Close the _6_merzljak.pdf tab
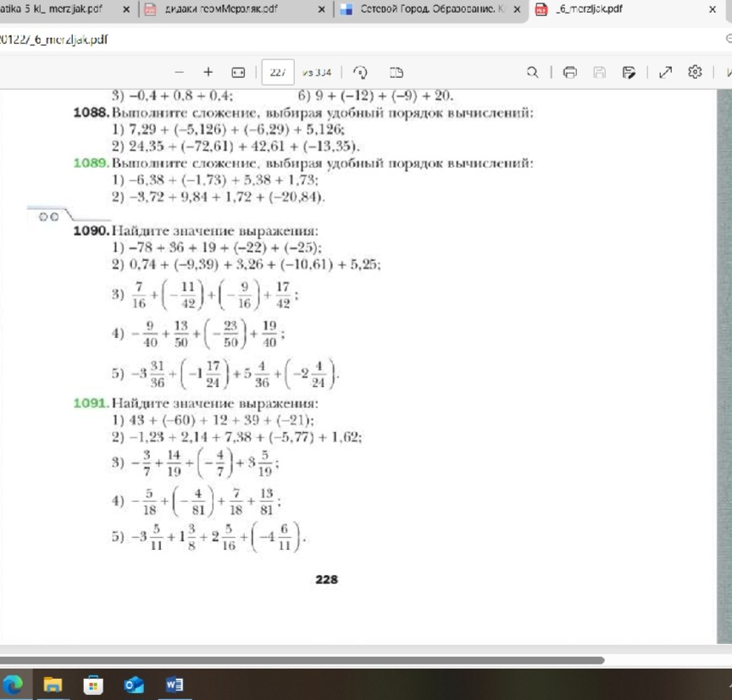This screenshot has width=732, height=700. coord(713,10)
